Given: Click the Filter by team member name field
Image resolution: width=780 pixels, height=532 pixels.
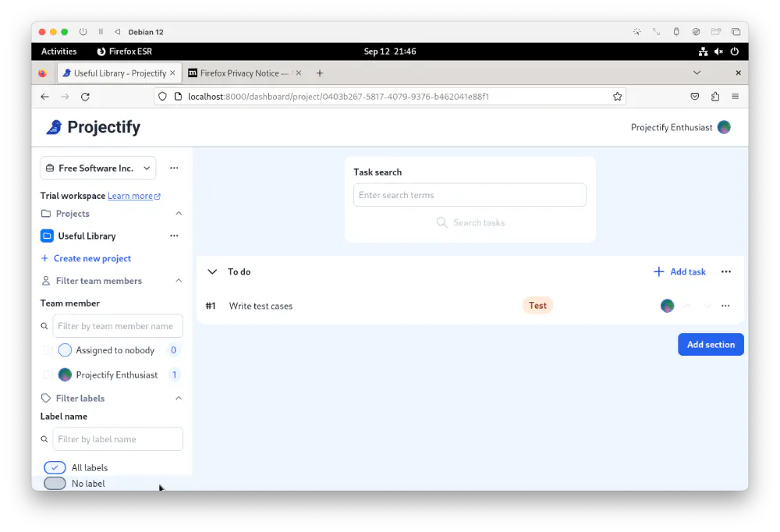Looking at the screenshot, I should (x=118, y=326).
